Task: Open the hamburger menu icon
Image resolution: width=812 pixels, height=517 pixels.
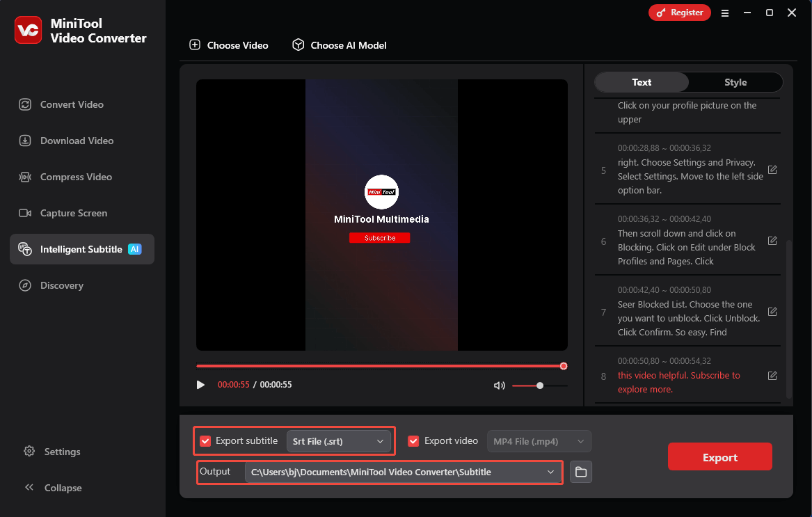Action: (x=725, y=13)
